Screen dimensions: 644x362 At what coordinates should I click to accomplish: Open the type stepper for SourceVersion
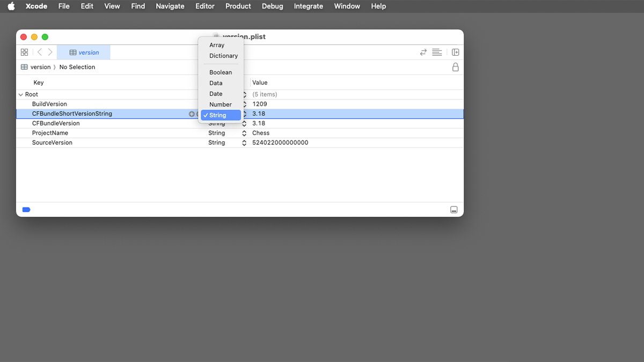[245, 143]
